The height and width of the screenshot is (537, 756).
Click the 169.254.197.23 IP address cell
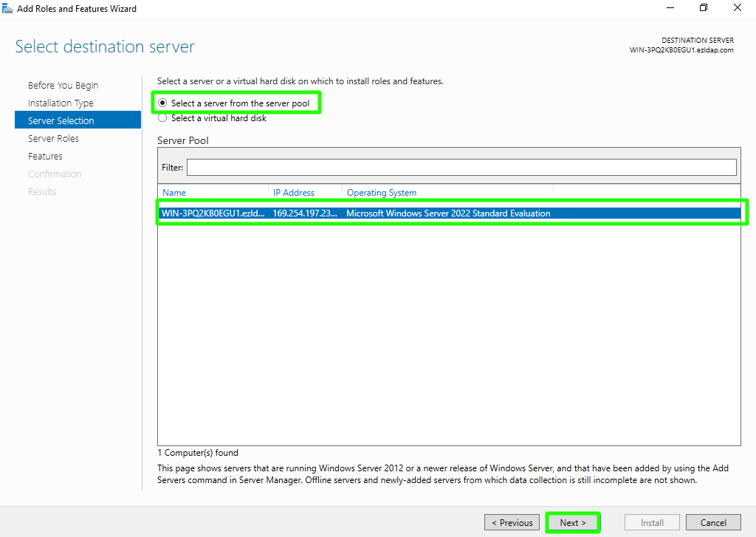tap(304, 213)
